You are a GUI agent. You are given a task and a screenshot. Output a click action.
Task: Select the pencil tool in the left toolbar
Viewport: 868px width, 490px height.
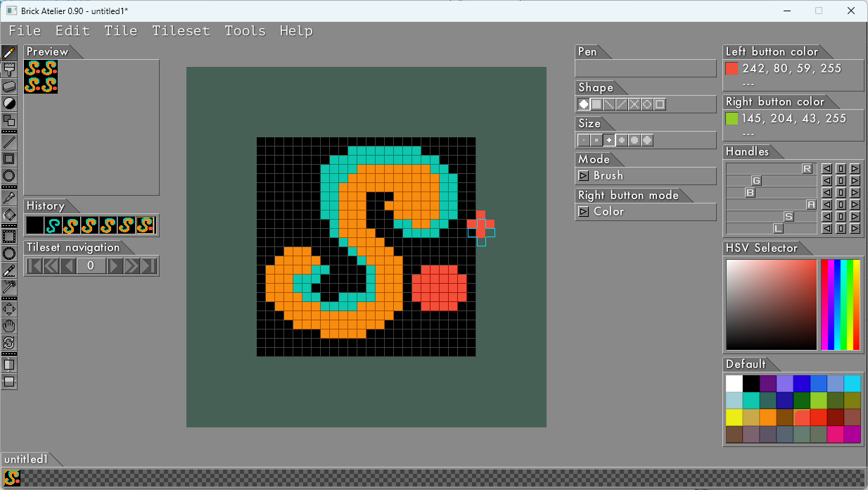(9, 53)
